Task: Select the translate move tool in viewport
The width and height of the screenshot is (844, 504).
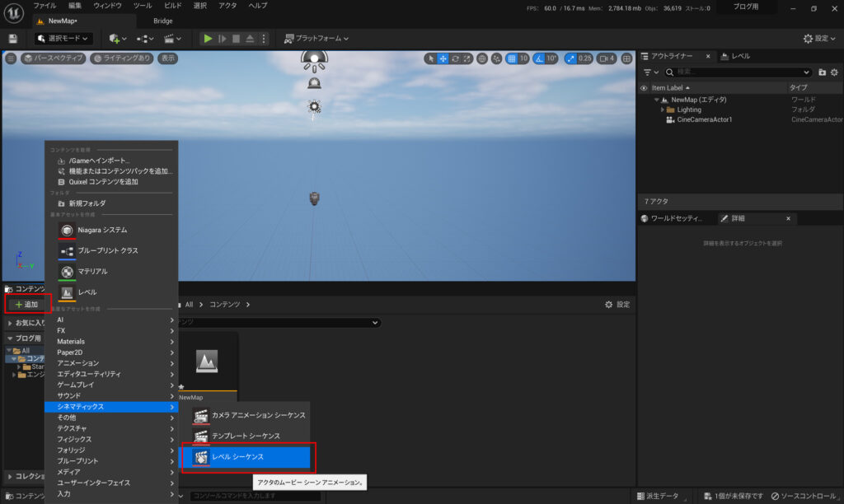Action: 443,58
